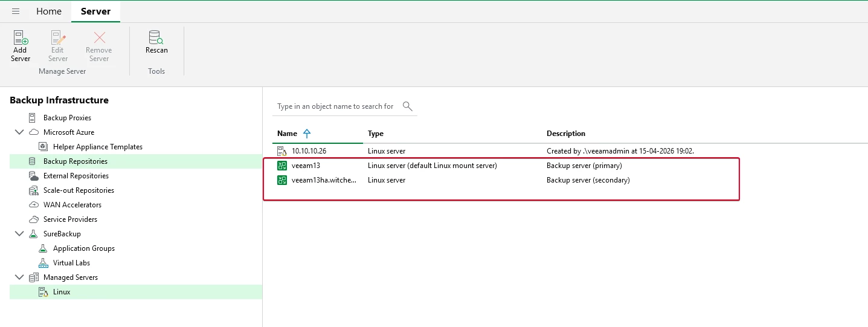The image size is (868, 327).
Task: Open the hamburger main menu
Action: coord(16,11)
